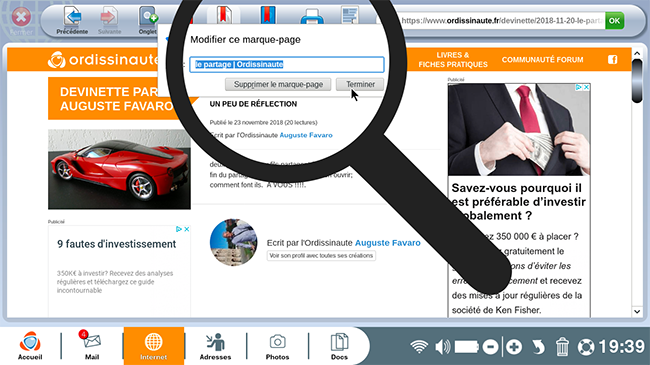The image size is (650, 365).
Task: Open Adresses in taskbar
Action: click(x=215, y=346)
